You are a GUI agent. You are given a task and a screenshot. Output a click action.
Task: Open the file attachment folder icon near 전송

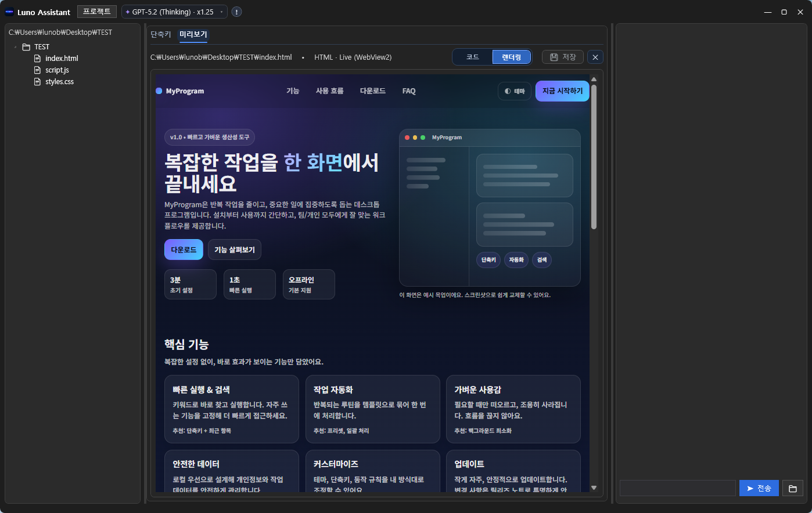792,488
